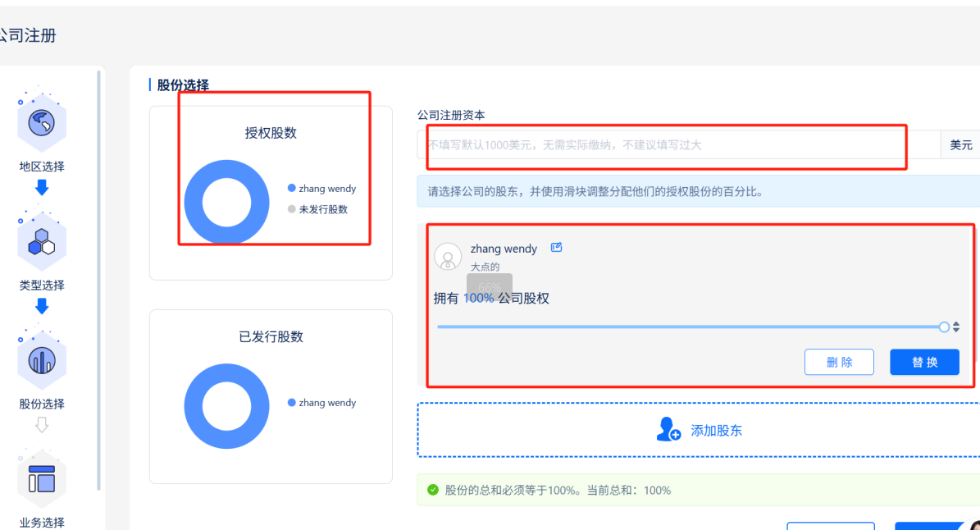
Task: Click the 授权股数 donut chart
Action: [x=227, y=203]
